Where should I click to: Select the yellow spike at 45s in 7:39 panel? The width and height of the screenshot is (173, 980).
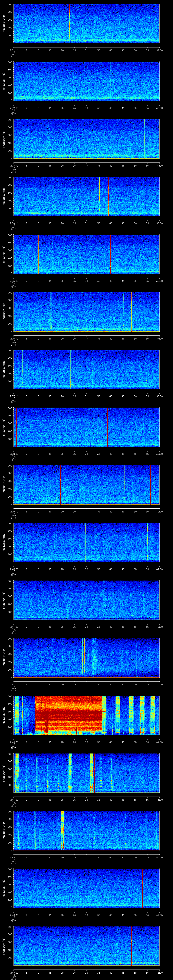(x=125, y=482)
